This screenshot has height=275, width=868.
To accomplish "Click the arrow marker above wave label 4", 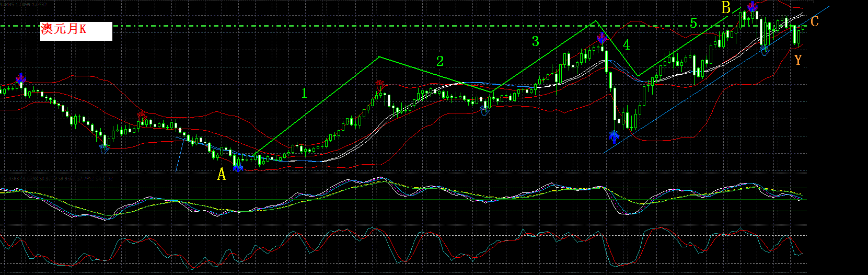I will (x=601, y=38).
